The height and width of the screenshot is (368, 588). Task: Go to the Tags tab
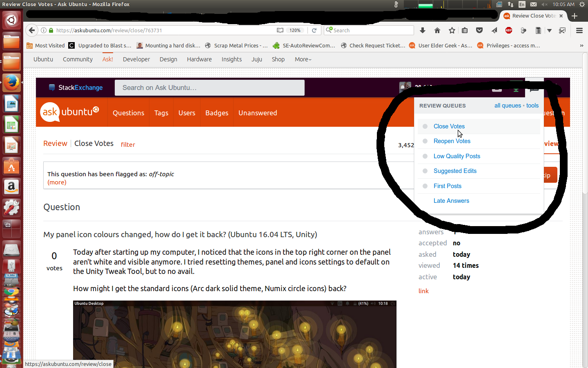[161, 113]
